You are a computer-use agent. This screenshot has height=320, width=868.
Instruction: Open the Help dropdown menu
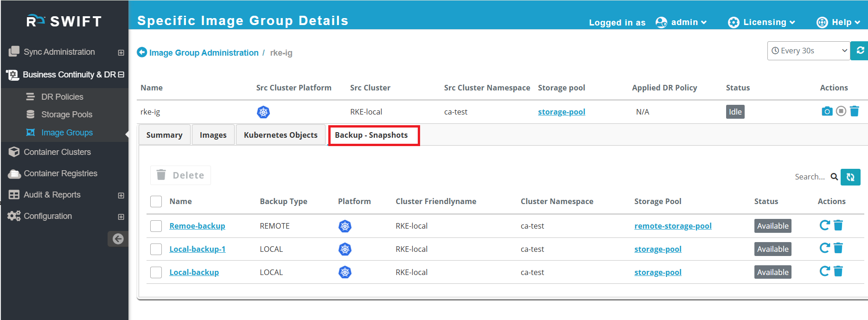[838, 22]
